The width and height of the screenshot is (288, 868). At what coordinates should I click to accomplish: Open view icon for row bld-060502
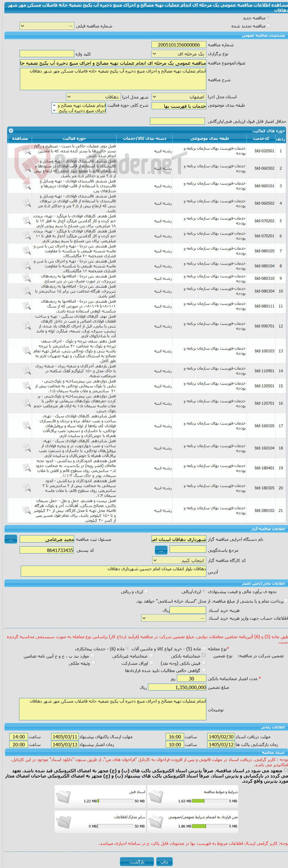click(x=26, y=203)
